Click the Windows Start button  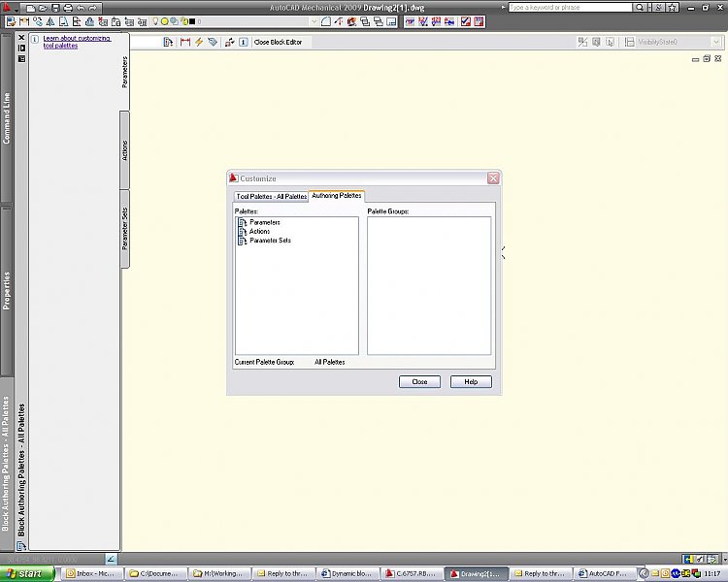pyautogui.click(x=27, y=574)
